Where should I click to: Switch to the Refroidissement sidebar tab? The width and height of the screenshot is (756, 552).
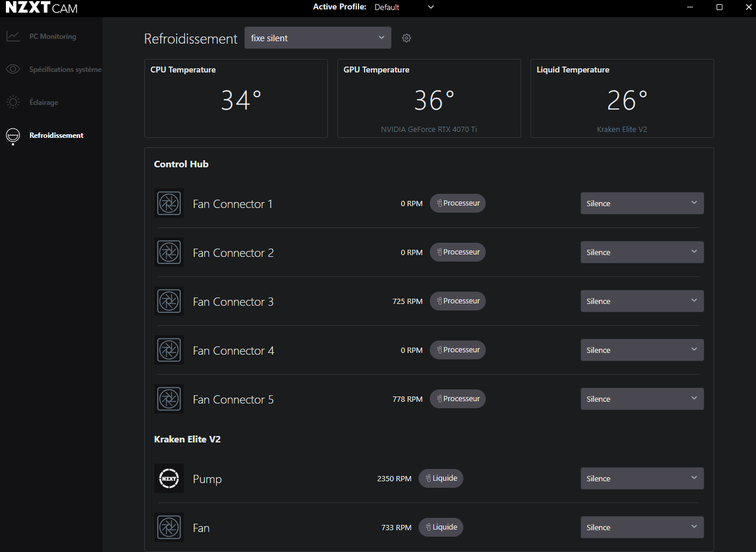point(56,135)
